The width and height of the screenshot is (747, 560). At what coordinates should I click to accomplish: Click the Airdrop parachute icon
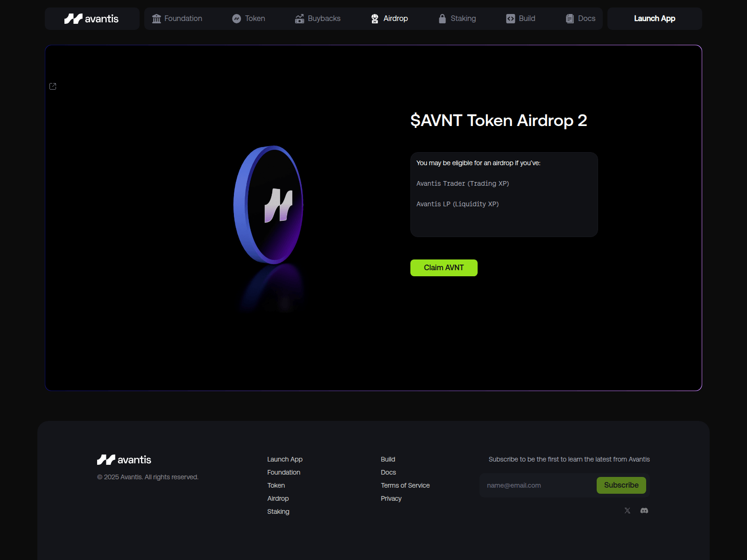(375, 18)
